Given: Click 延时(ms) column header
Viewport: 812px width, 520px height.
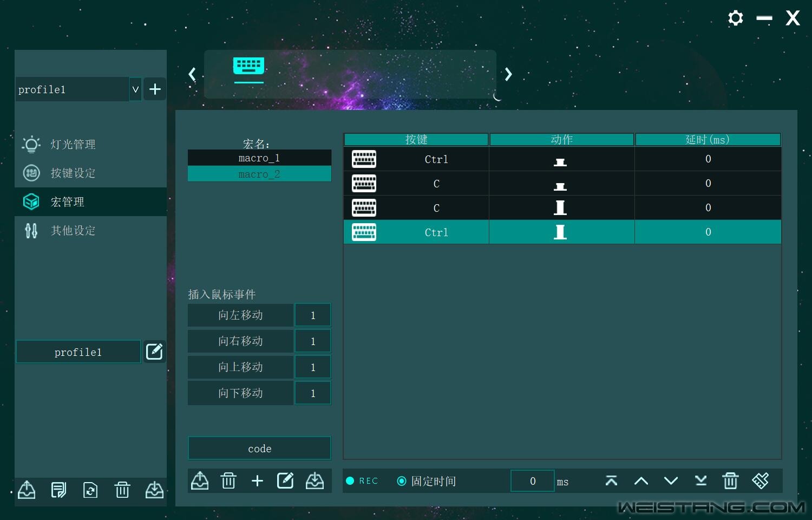Looking at the screenshot, I should [x=708, y=140].
